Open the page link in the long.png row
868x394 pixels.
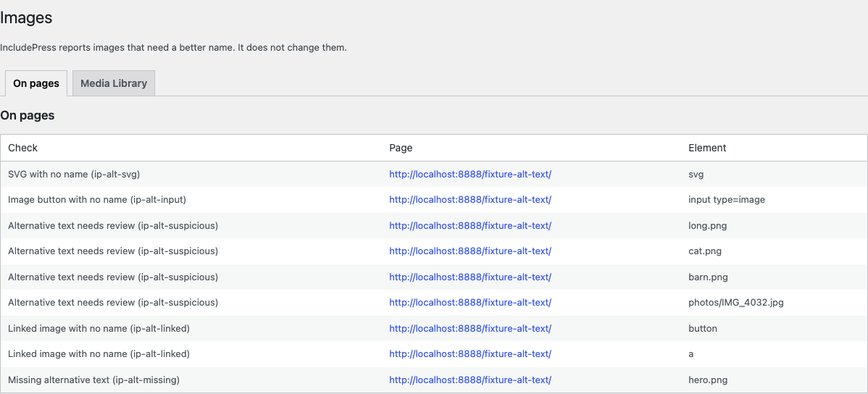(470, 226)
